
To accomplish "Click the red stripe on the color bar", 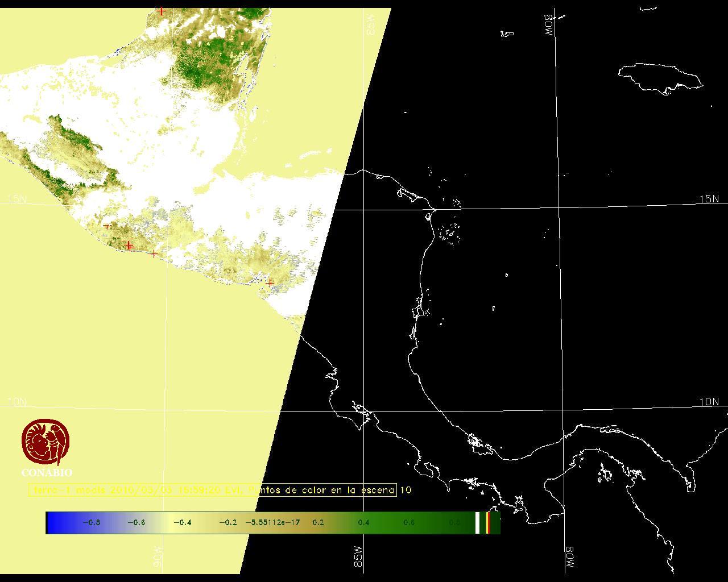I will pyautogui.click(x=488, y=522).
